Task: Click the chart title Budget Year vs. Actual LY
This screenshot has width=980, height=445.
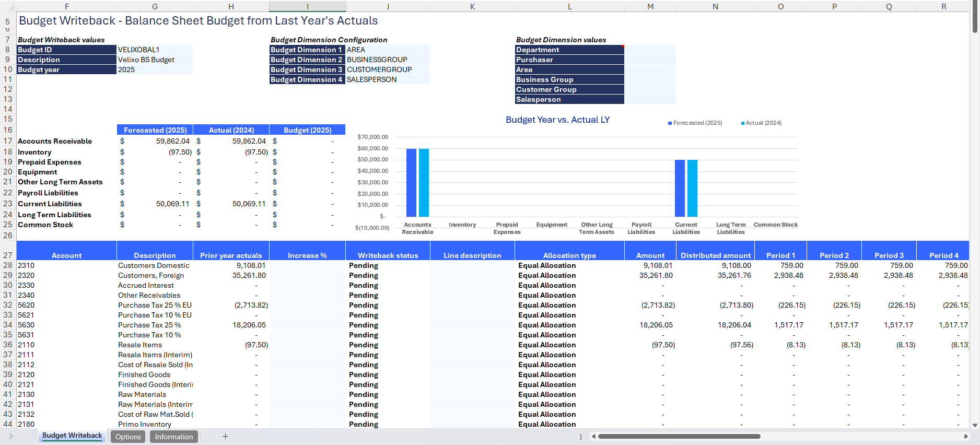Action: (x=557, y=120)
